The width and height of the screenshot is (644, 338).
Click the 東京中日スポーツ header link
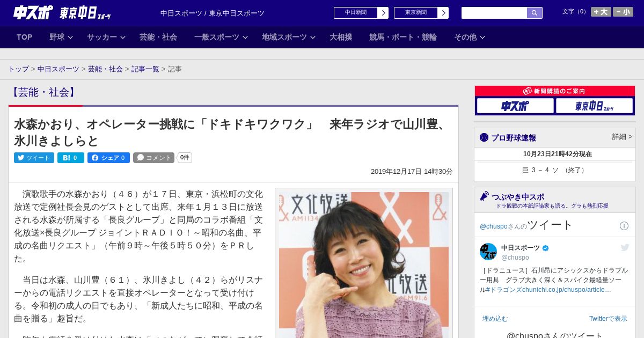point(237,13)
